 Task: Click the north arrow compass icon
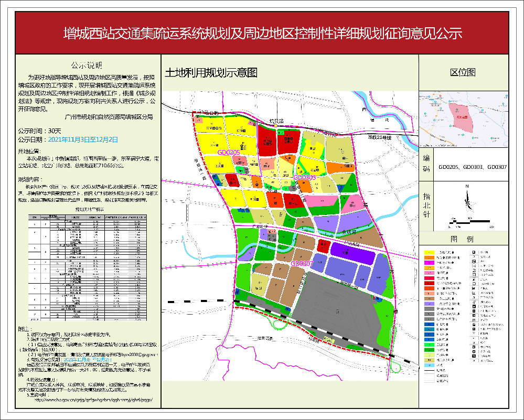[x=466, y=201]
